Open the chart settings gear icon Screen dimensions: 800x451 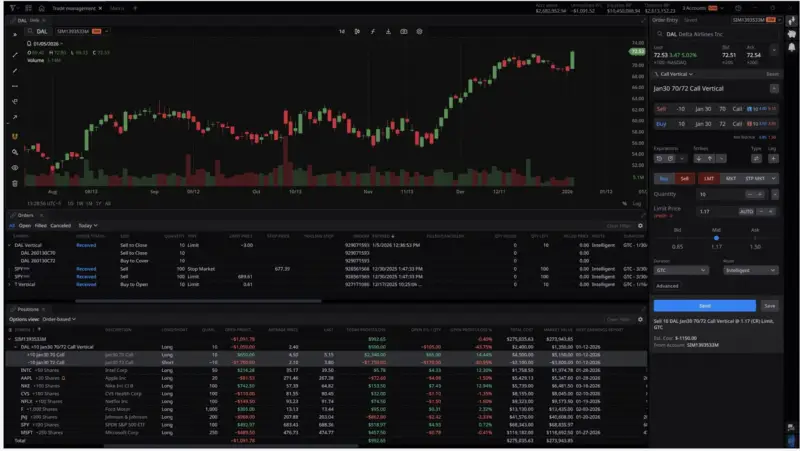point(419,32)
